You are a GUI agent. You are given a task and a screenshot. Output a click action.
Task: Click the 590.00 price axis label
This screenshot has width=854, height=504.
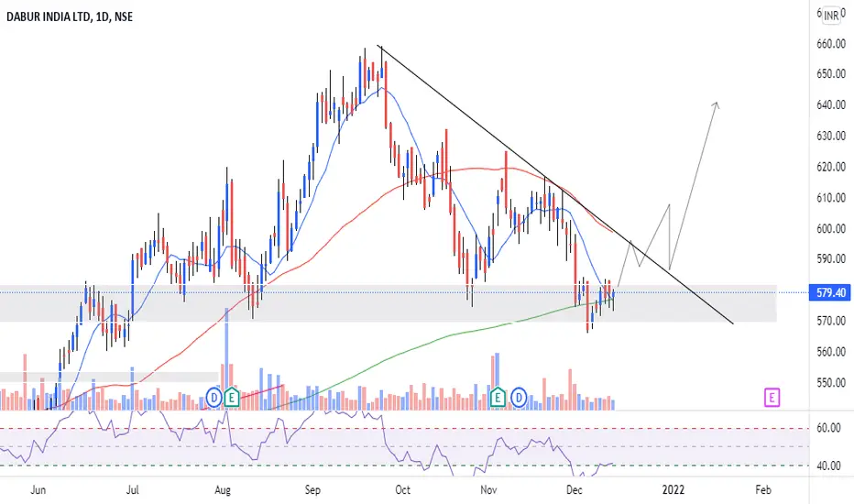[831, 258]
